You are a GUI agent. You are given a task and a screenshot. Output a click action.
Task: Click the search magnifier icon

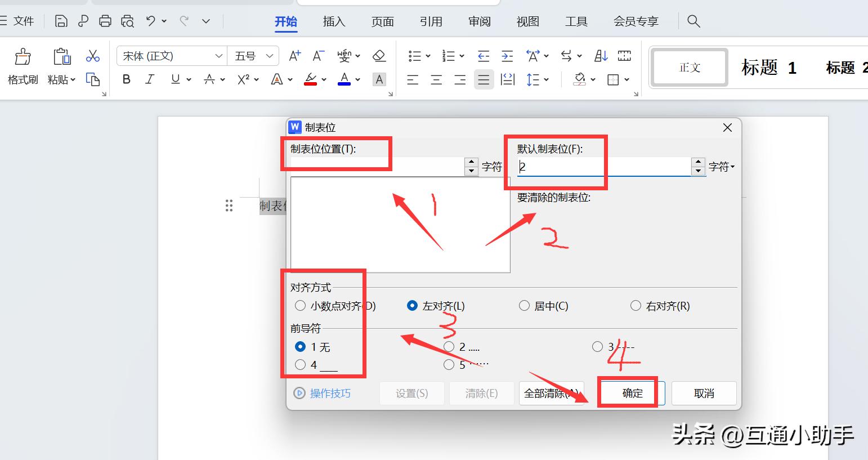point(693,21)
